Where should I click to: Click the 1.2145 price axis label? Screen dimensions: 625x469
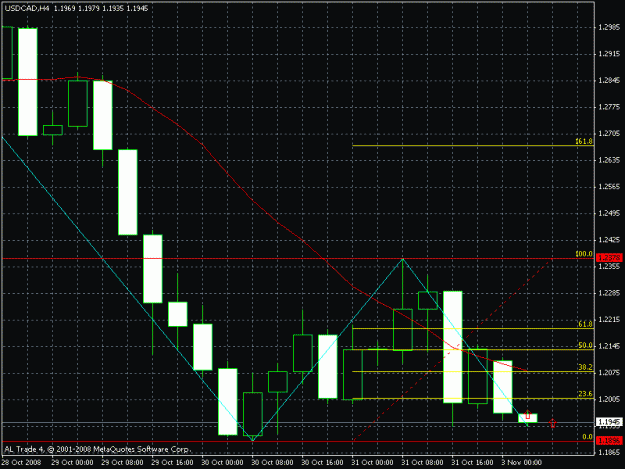pyautogui.click(x=609, y=346)
